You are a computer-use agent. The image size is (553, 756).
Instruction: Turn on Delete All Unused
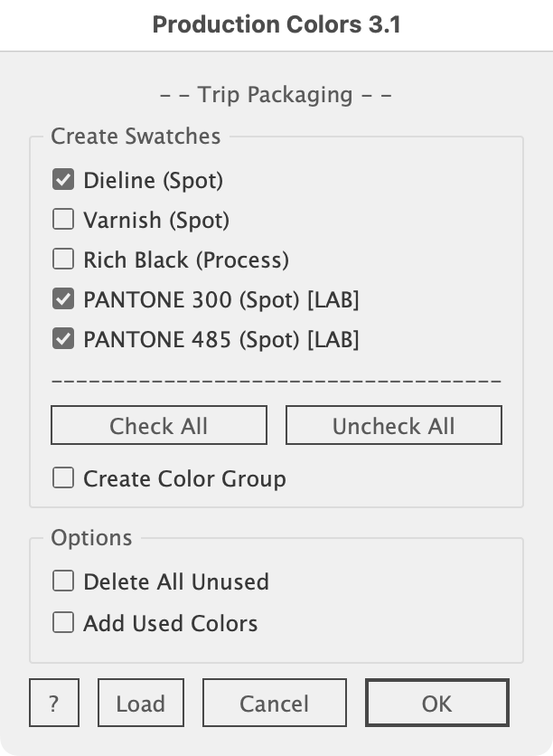63,581
